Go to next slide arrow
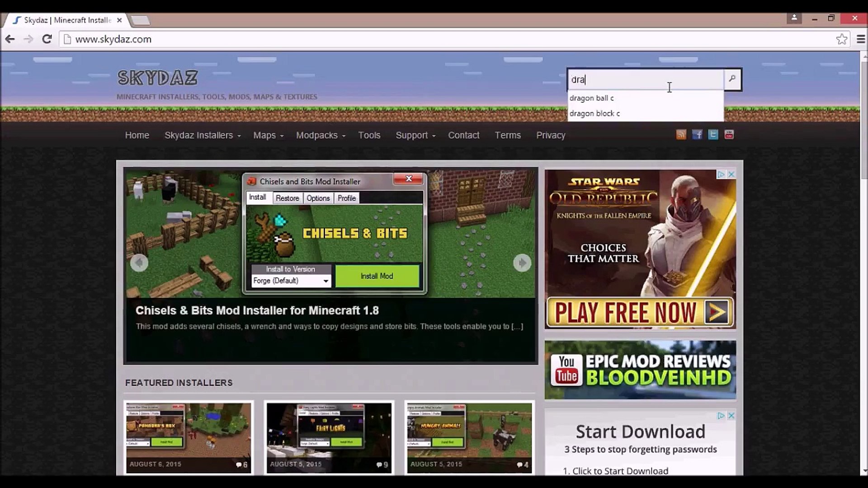 (522, 263)
